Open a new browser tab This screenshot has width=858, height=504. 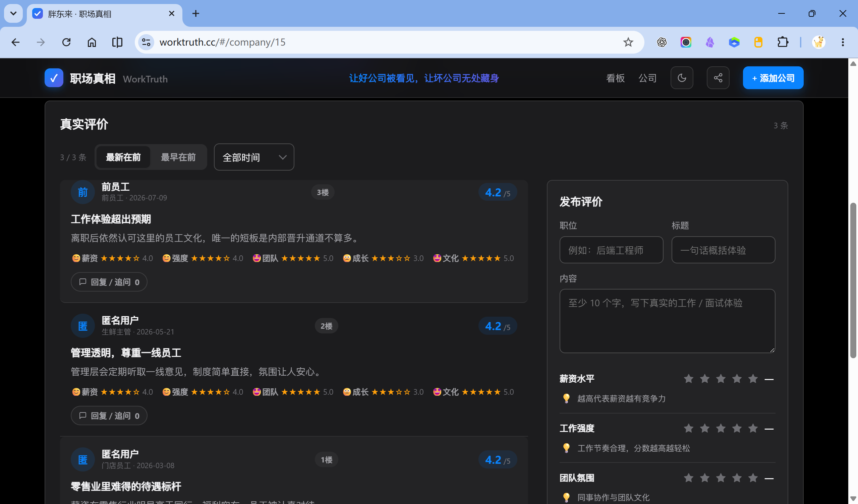(196, 14)
